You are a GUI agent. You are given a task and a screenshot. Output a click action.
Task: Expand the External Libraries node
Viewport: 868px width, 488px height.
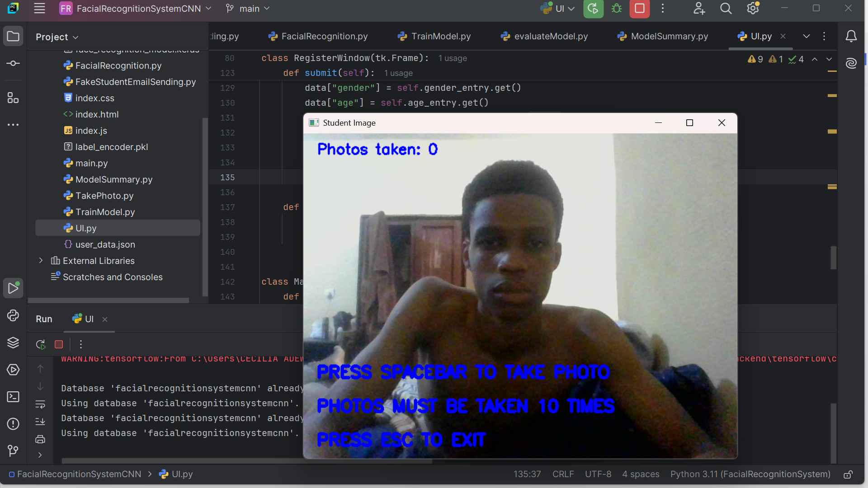tap(41, 261)
